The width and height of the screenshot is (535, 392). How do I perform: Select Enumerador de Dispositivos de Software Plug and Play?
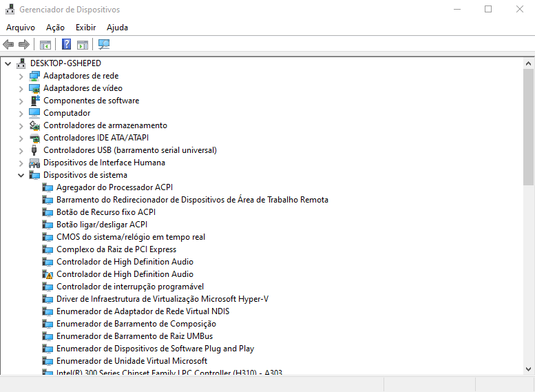(x=155, y=349)
